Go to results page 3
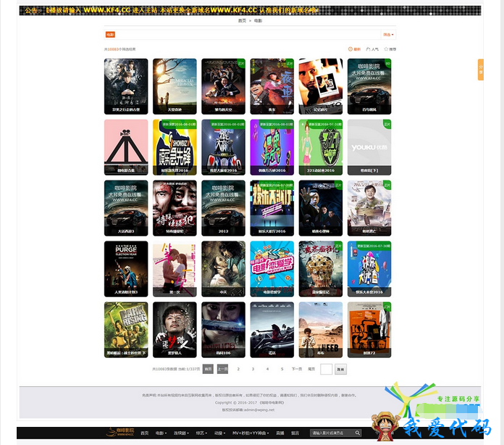Viewport: 504px width, 445px height. [253, 369]
